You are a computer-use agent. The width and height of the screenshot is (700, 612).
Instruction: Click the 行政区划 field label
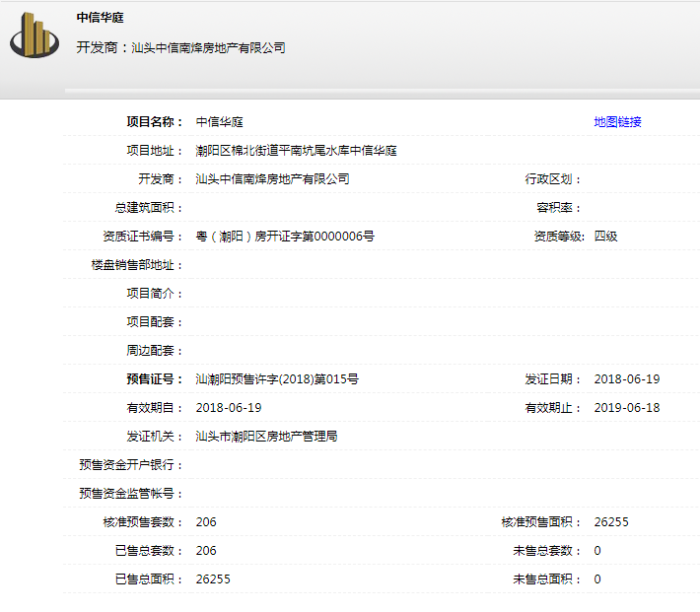pos(552,179)
